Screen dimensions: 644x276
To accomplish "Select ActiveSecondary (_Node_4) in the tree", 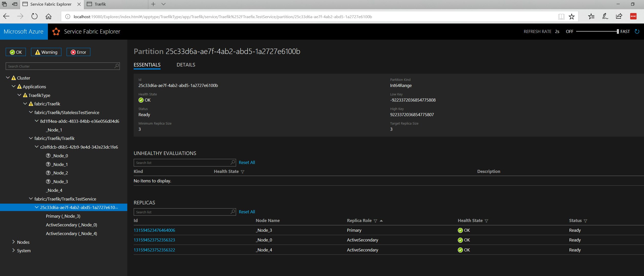I will (x=71, y=234).
